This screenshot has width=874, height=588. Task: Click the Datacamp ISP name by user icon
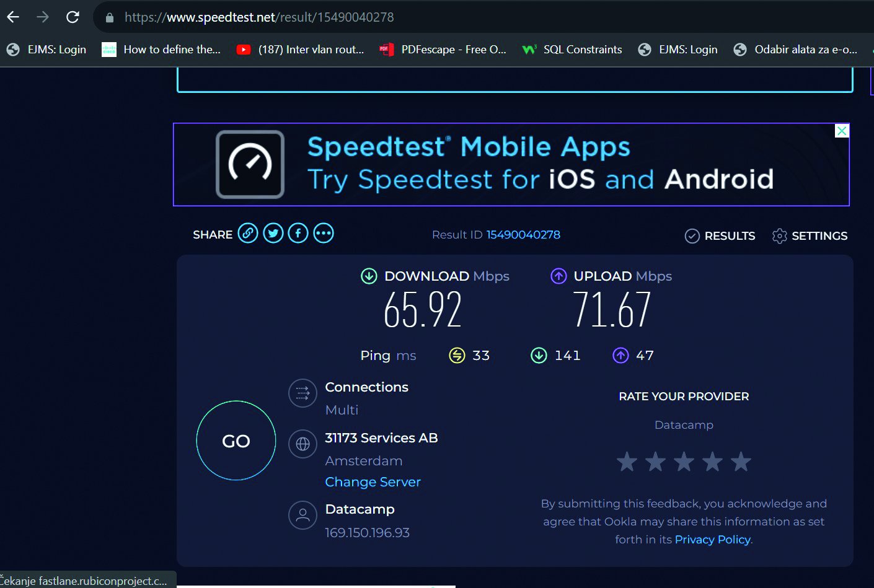tap(360, 509)
